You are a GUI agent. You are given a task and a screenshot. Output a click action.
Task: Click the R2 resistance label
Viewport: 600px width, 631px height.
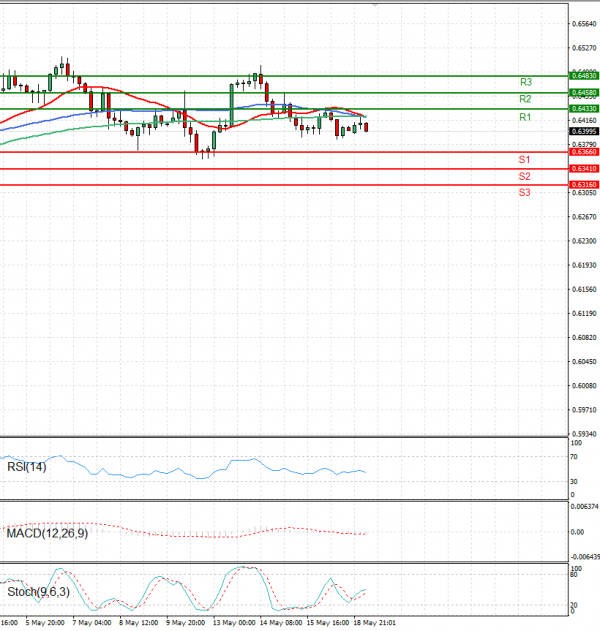tap(525, 99)
